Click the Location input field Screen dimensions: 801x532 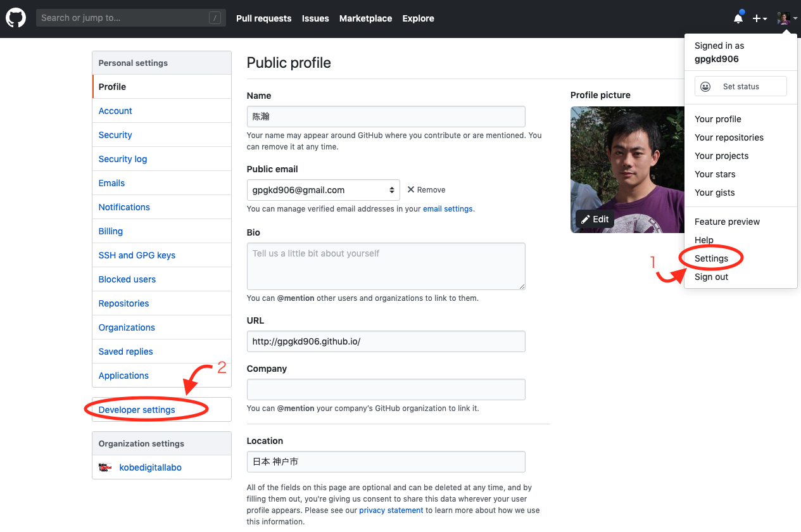(x=386, y=462)
